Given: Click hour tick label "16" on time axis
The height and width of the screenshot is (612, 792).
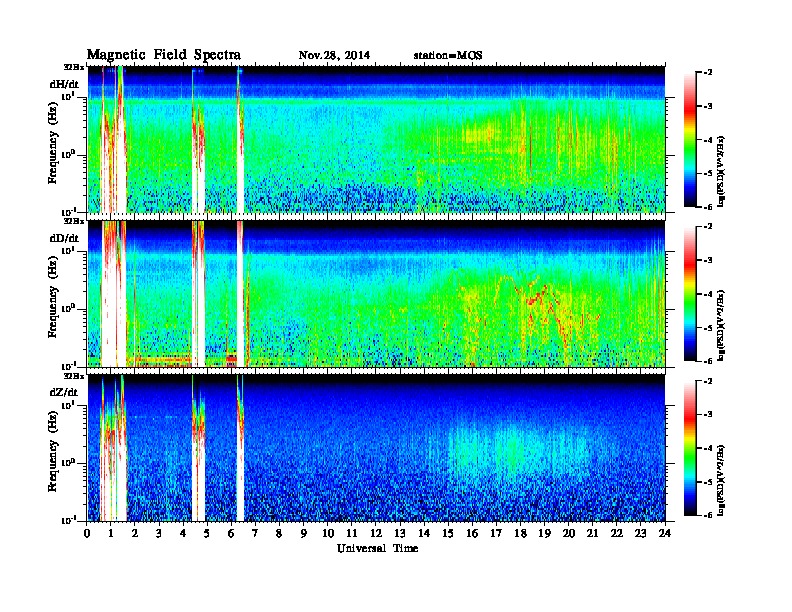Looking at the screenshot, I should coord(472,533).
